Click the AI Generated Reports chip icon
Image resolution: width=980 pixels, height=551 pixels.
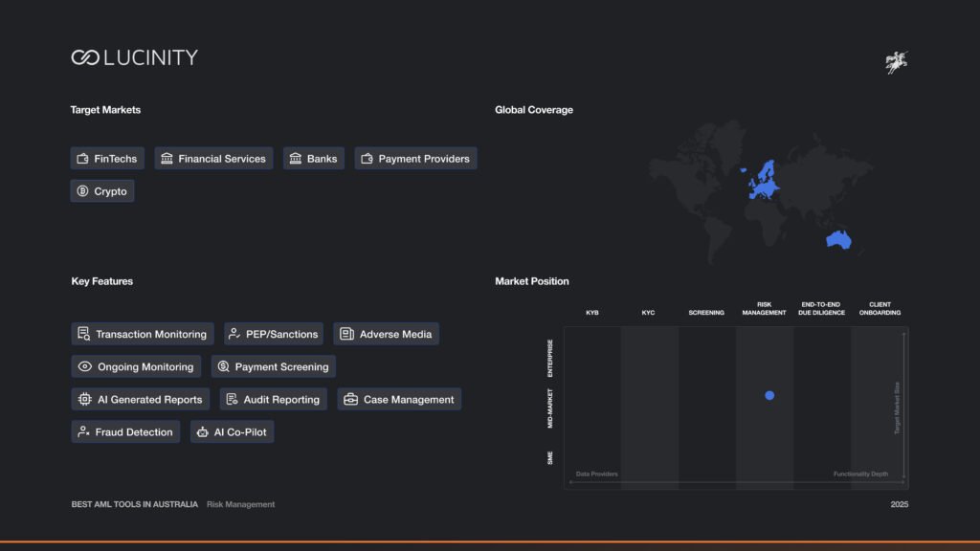pos(85,399)
